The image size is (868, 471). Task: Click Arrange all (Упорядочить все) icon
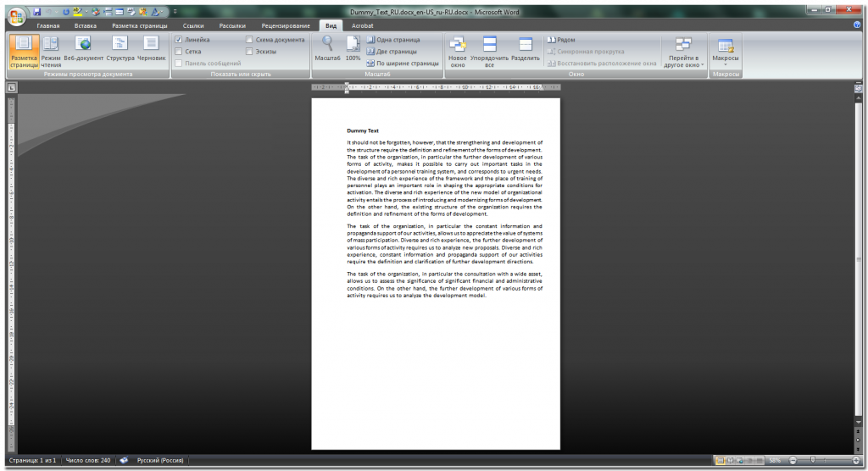tap(489, 51)
